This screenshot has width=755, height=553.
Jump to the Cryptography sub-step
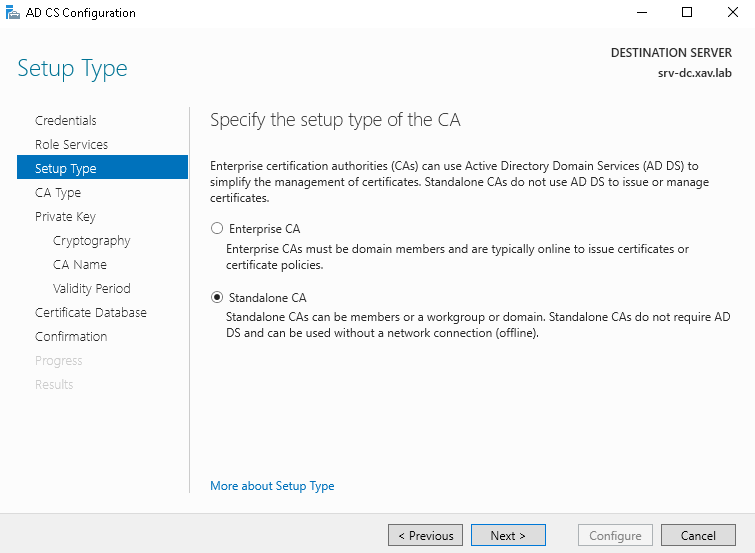coord(91,241)
